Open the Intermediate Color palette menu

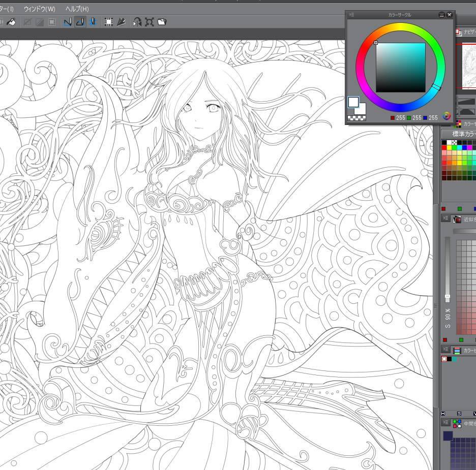[445, 422]
